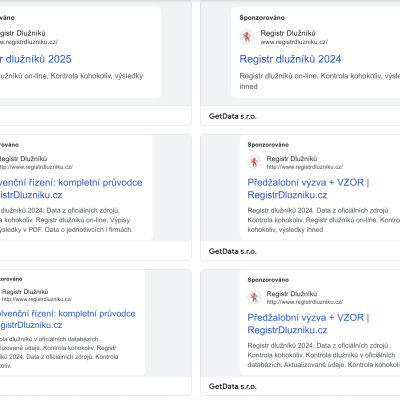Viewport: 400px width, 400px height.
Task: Click the "Sponzorováno" label in the 2024 ad
Action: 262,18
